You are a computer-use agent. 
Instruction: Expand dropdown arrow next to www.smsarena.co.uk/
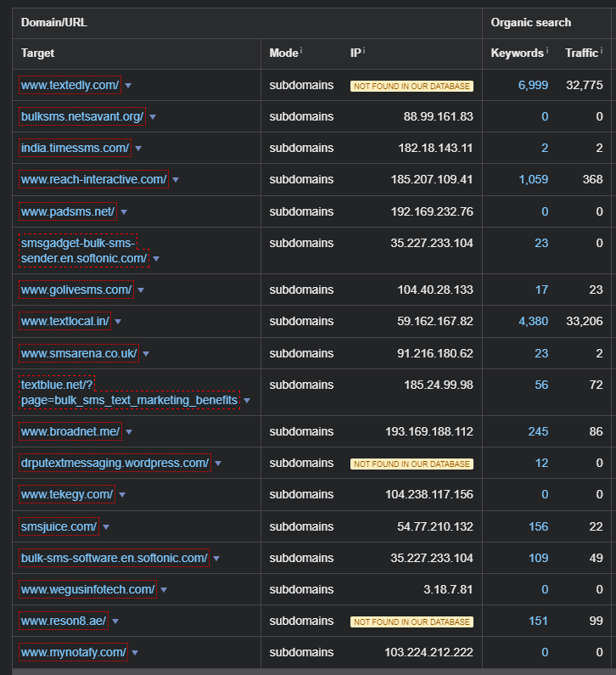[x=146, y=354]
